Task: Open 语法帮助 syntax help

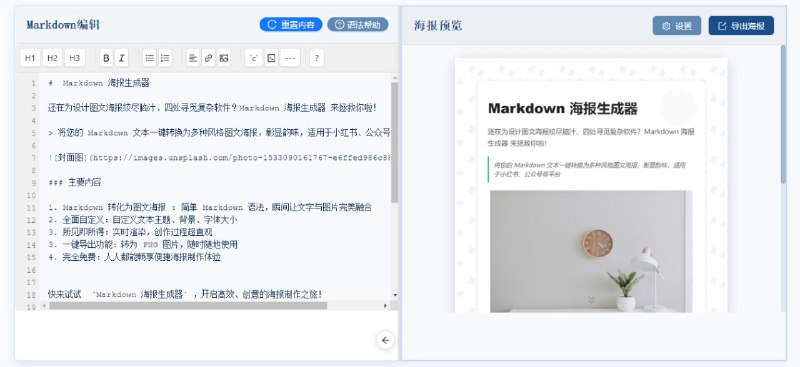Action: point(358,25)
